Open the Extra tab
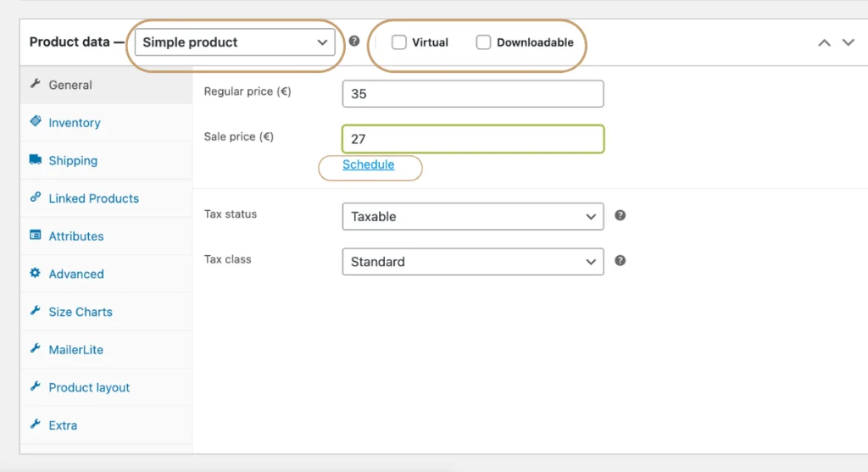This screenshot has height=472, width=868. coord(106,425)
